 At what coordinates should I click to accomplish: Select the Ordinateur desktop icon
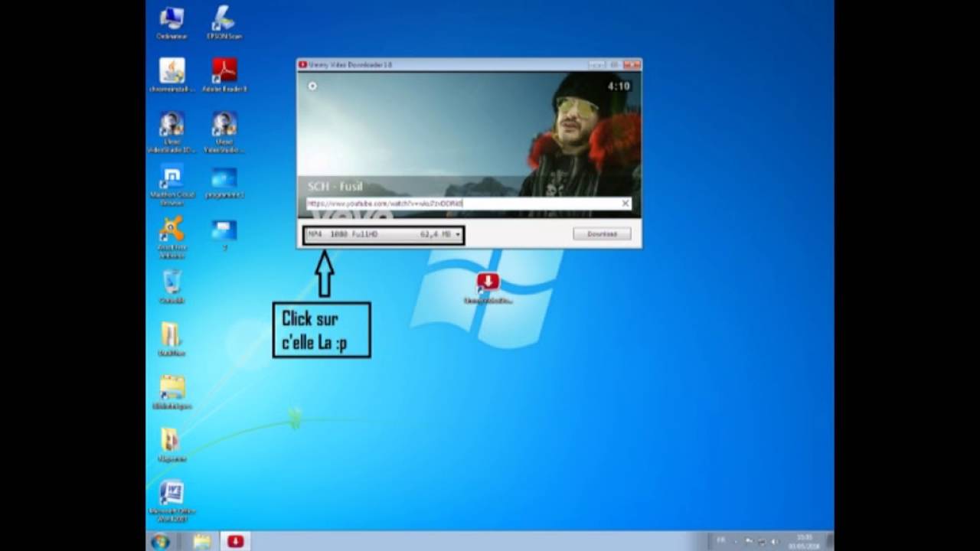click(171, 23)
